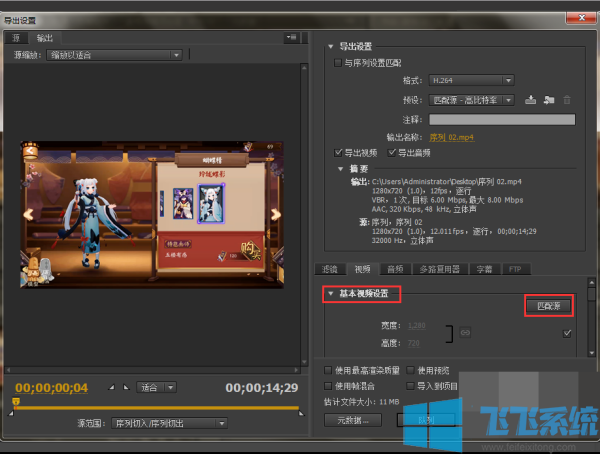600x454 pixels.
Task: Collapse the 基本视频设置 section
Action: click(330, 294)
